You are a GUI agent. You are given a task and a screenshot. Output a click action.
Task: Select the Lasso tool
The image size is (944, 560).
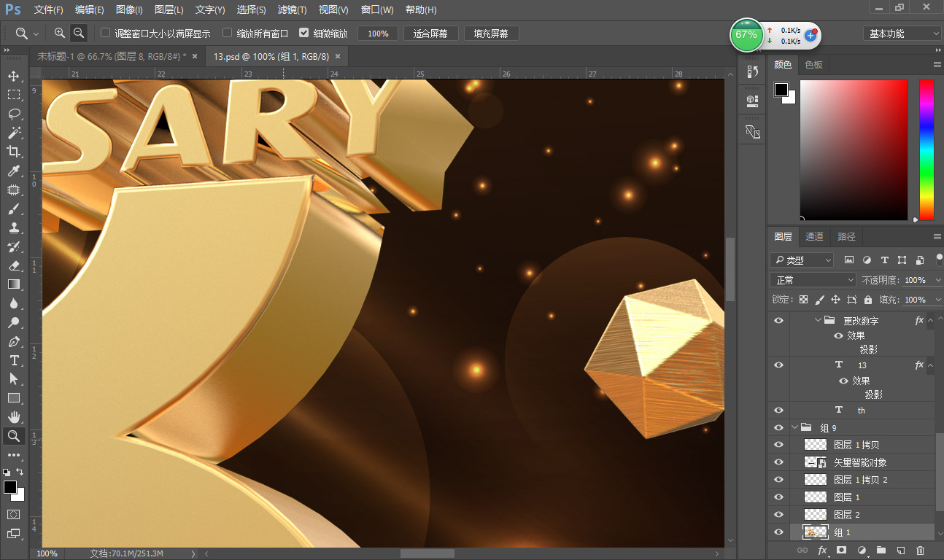[x=13, y=114]
